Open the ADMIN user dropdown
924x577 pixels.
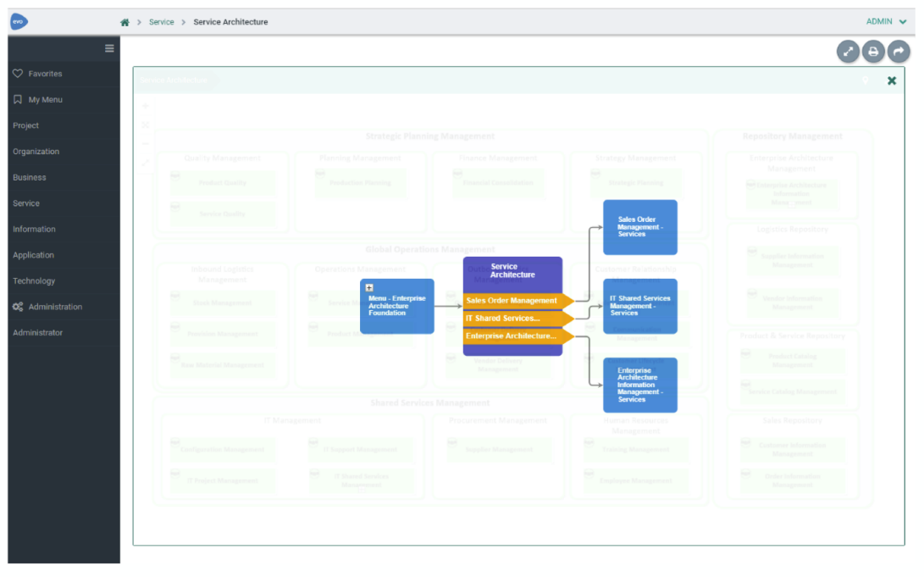pos(886,22)
